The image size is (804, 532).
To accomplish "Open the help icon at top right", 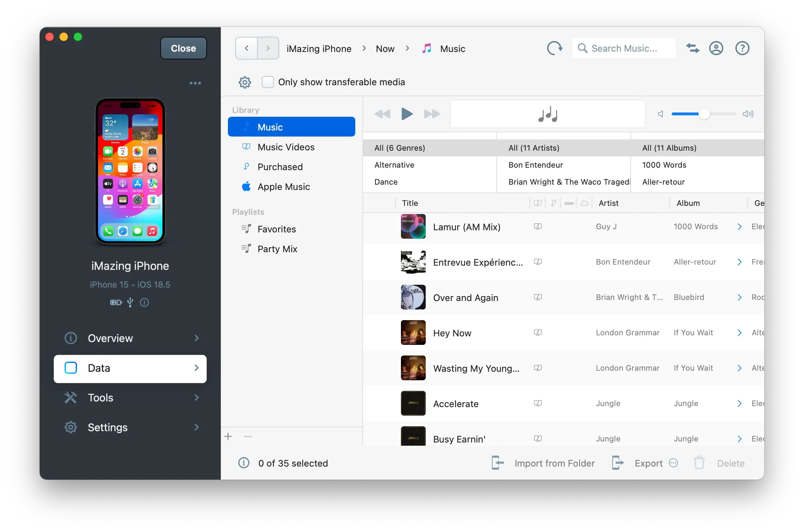I will pyautogui.click(x=742, y=48).
